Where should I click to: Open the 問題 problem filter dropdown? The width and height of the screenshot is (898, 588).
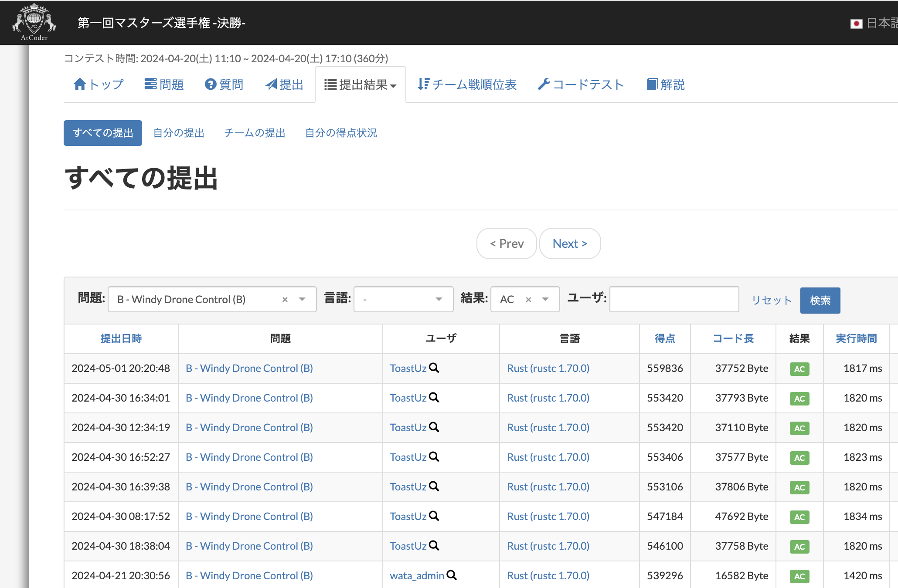tap(302, 300)
